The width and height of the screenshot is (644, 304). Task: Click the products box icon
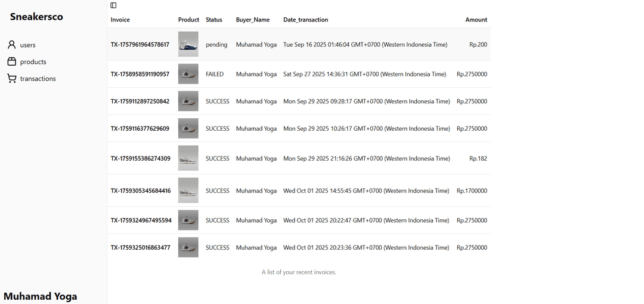click(11, 62)
